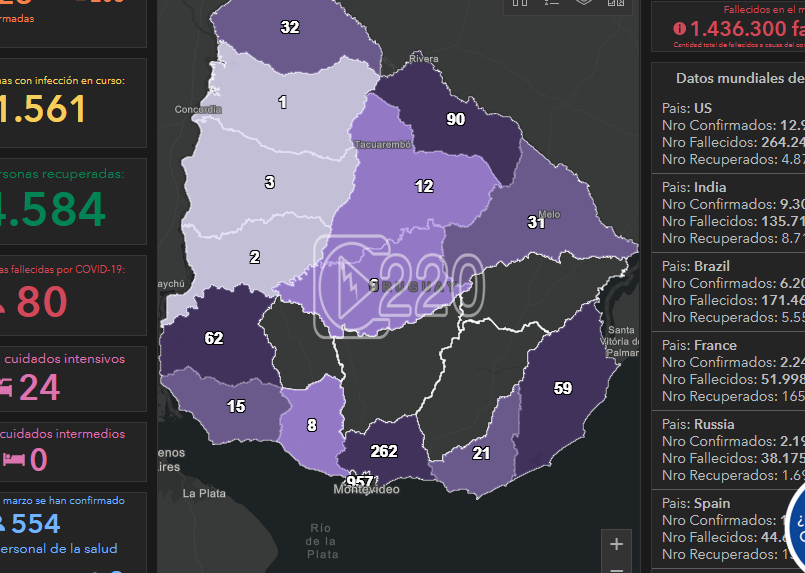
Task: Click the Datos mundiales heading
Action: [740, 78]
